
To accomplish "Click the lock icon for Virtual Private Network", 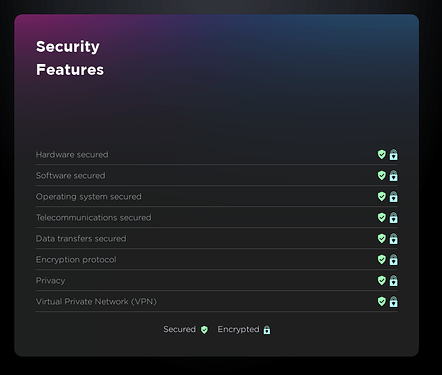I will click(394, 302).
